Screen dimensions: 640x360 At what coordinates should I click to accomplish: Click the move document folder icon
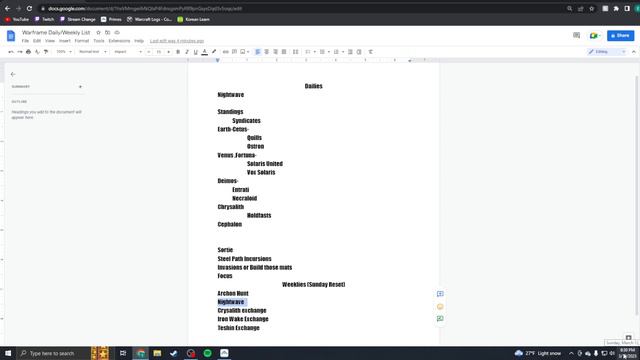click(x=108, y=32)
